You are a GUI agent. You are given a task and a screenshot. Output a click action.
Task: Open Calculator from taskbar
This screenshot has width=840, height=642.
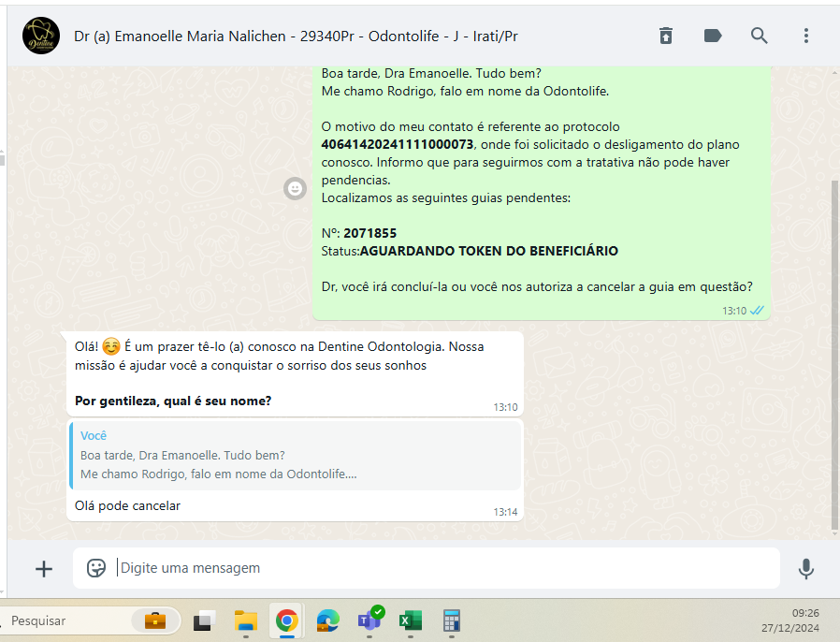point(452,620)
